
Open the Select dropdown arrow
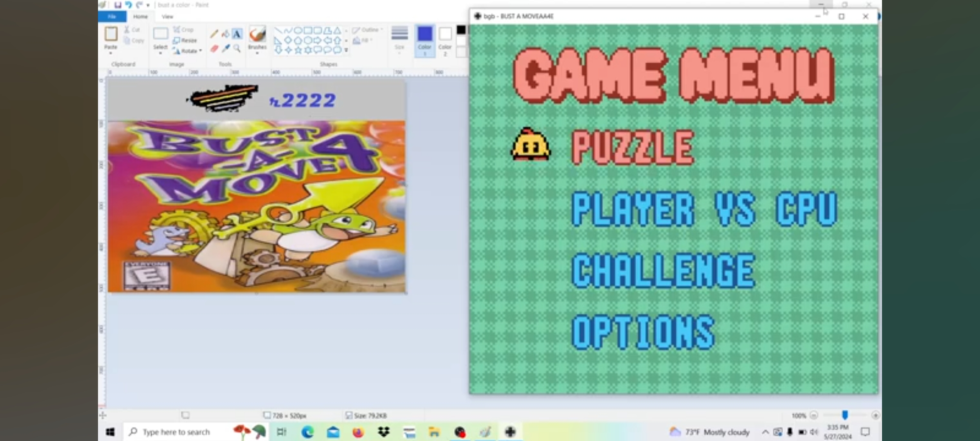pyautogui.click(x=160, y=53)
